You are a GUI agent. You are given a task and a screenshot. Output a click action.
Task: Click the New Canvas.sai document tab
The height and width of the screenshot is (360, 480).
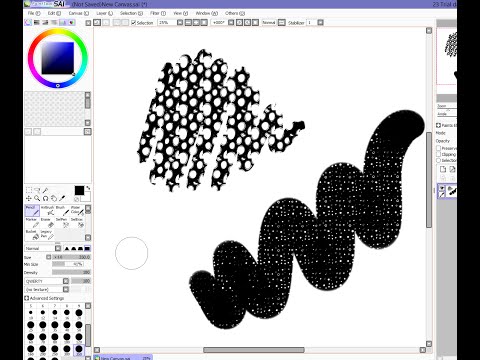point(122,357)
